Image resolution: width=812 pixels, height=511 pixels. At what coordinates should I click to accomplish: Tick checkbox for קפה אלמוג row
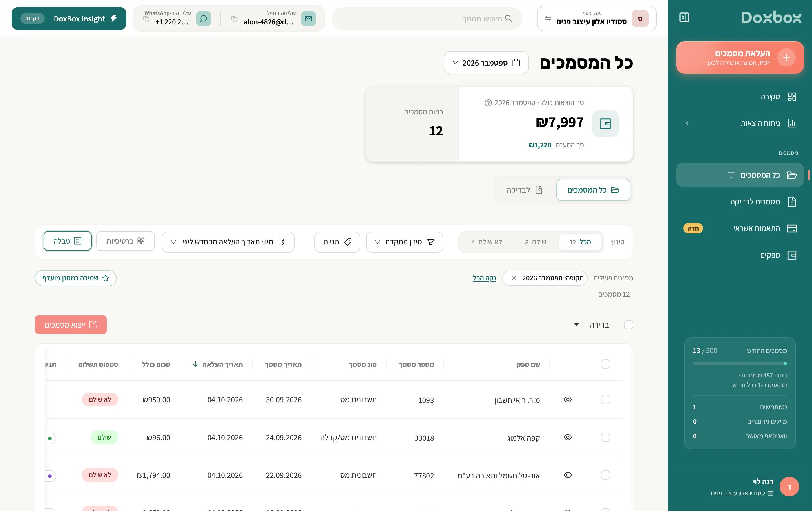pyautogui.click(x=605, y=437)
